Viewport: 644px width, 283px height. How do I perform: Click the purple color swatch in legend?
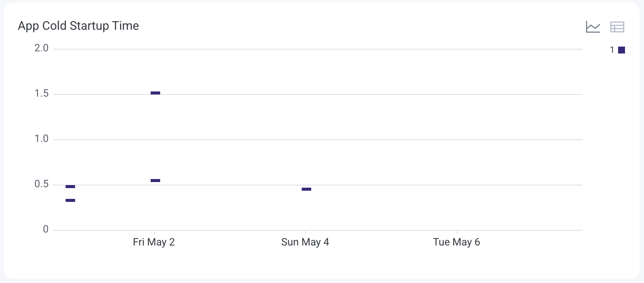tap(622, 50)
